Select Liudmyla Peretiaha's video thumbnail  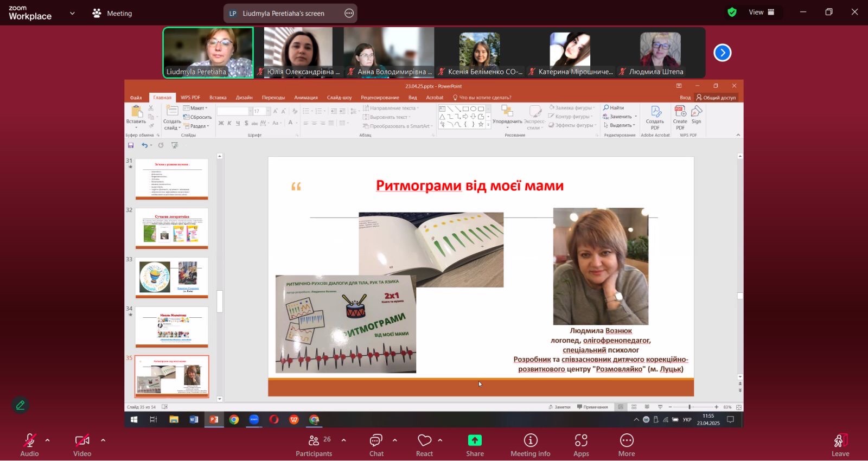[208, 53]
